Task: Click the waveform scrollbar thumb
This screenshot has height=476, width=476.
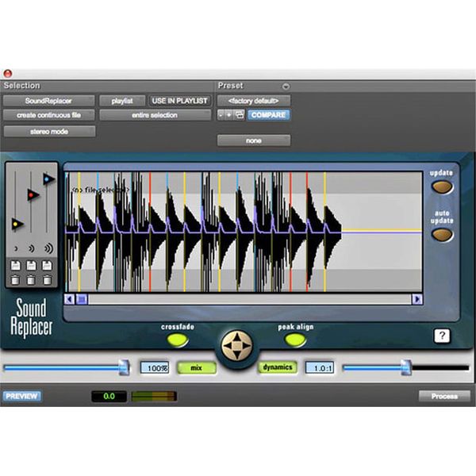Action: pos(82,299)
